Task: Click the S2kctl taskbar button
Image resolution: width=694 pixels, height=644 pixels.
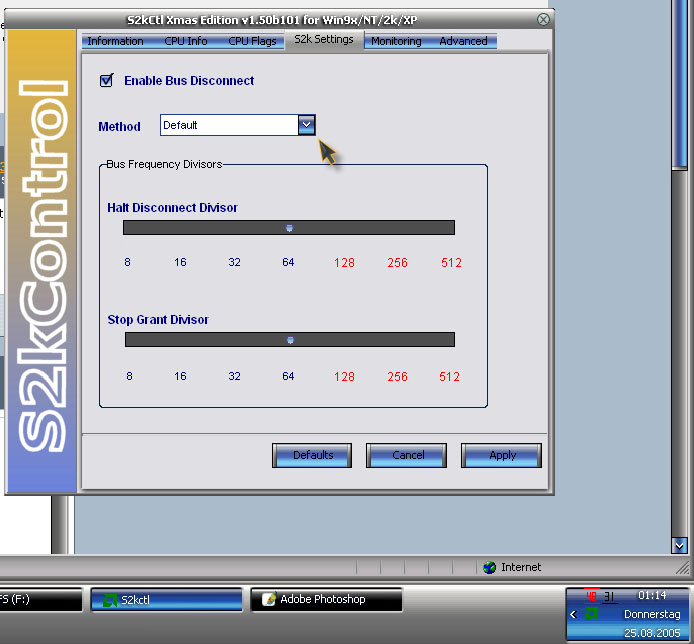Action: (166, 600)
